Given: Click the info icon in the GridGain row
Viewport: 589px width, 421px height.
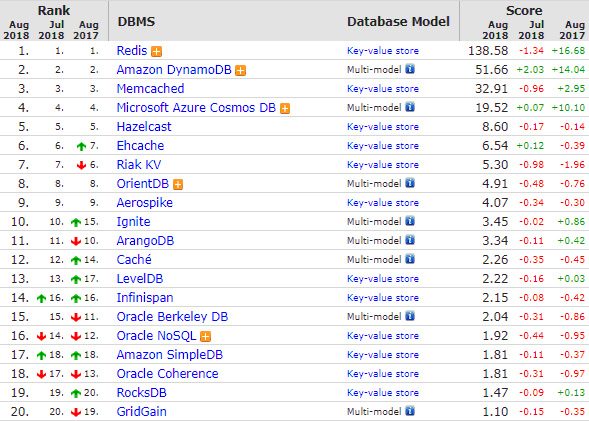Looking at the screenshot, I should coord(410,411).
